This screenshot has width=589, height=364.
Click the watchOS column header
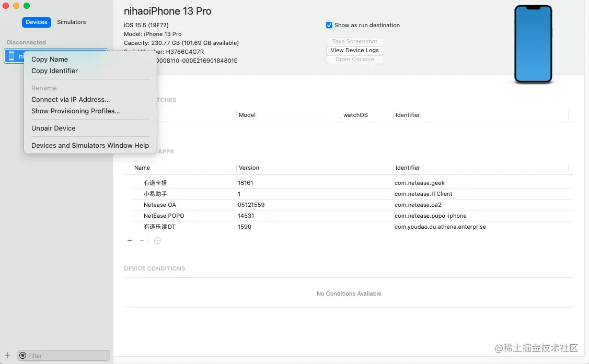[355, 115]
